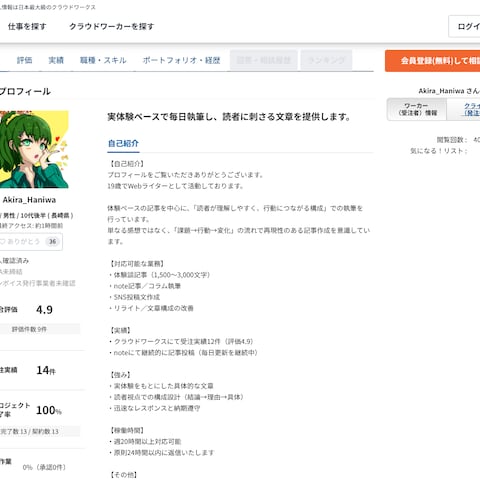Click the リライト／文章構成の改善 list line

151,308
